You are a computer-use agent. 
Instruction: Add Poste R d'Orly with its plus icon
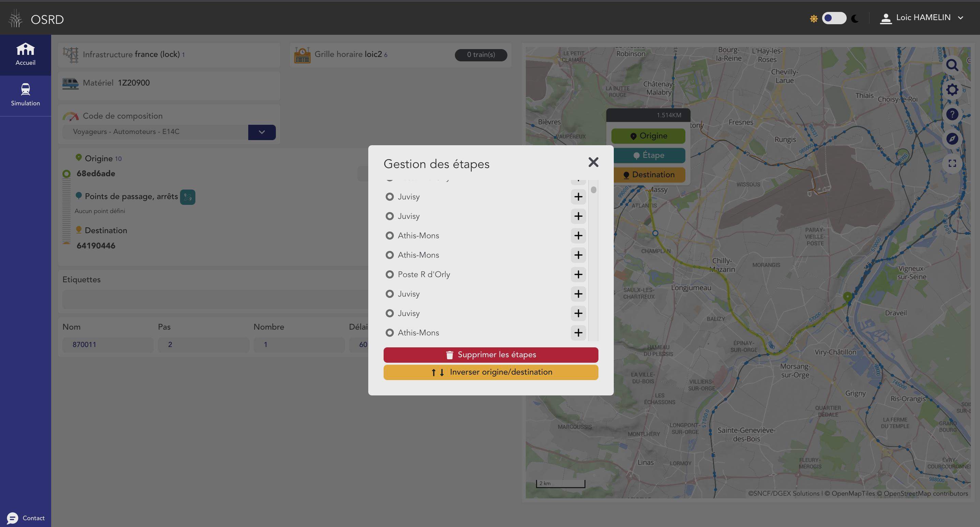578,274
